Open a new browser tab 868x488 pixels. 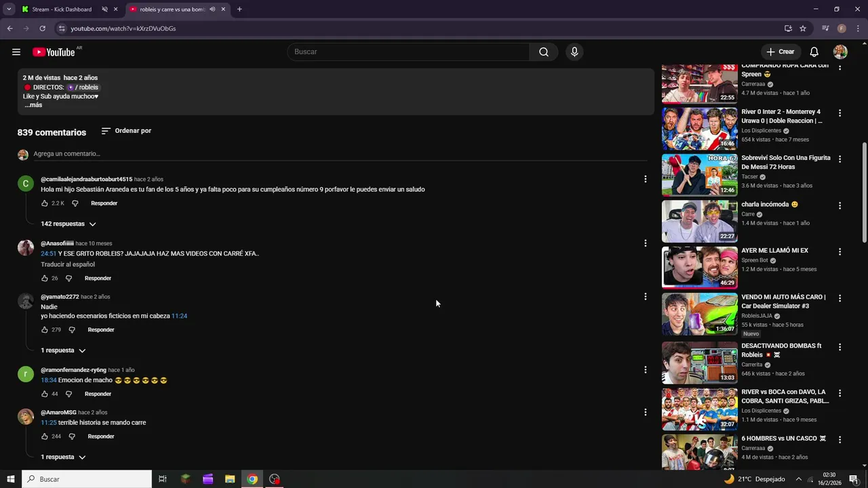(x=239, y=9)
